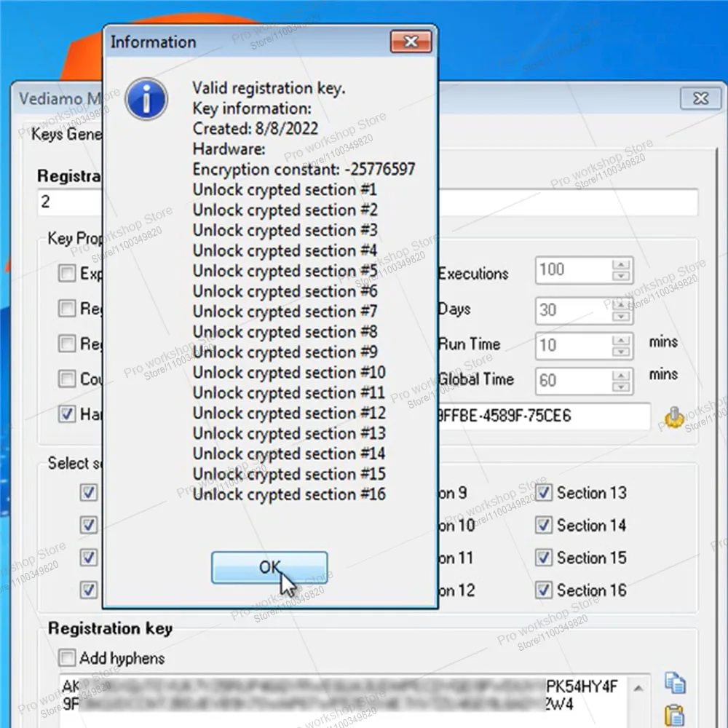Select the 'Created: 8/8/2022' line
Image resolution: width=728 pixels, height=728 pixels.
256,128
